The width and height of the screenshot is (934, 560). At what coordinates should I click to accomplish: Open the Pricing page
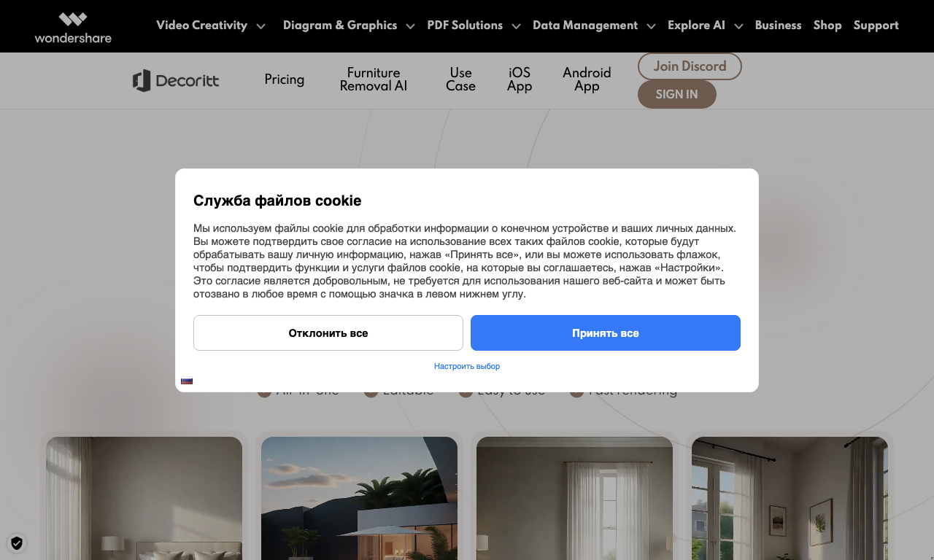point(285,79)
